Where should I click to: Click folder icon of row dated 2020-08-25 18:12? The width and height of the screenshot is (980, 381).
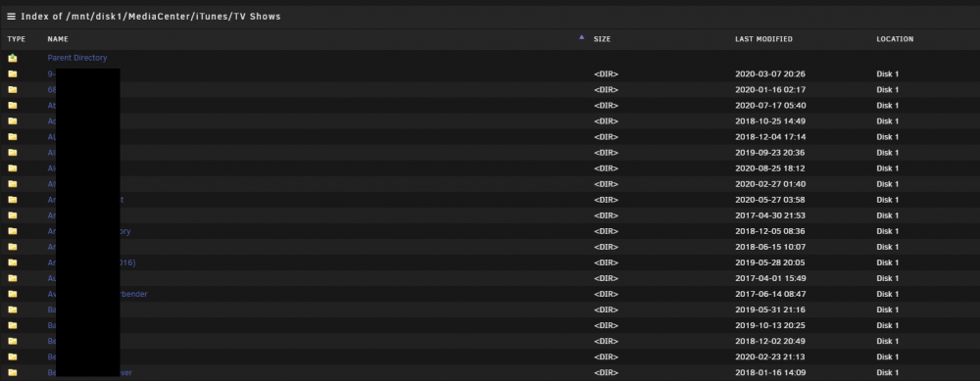pyautogui.click(x=13, y=168)
